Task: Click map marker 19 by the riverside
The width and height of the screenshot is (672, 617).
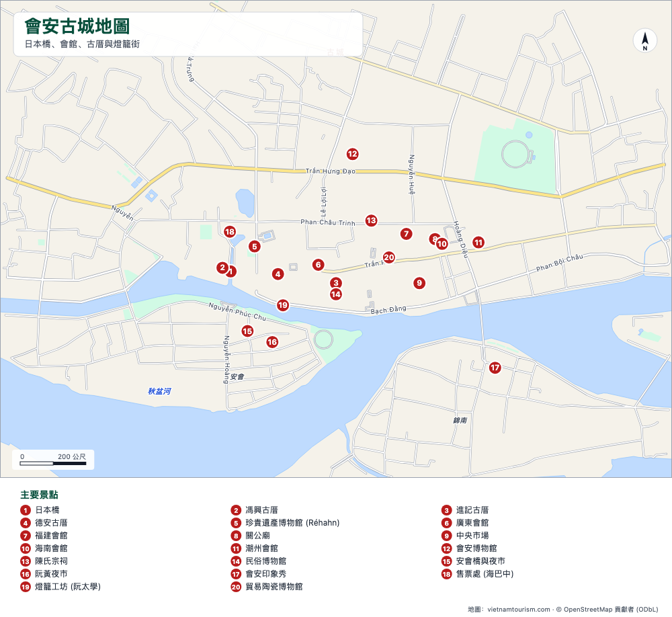Action: [282, 305]
